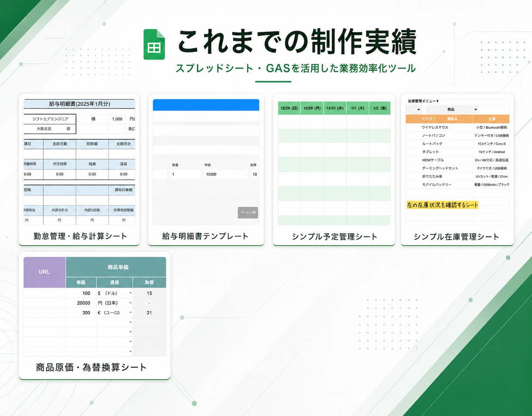
Task: Select the 12/28 (日) column header
Action: (x=289, y=108)
